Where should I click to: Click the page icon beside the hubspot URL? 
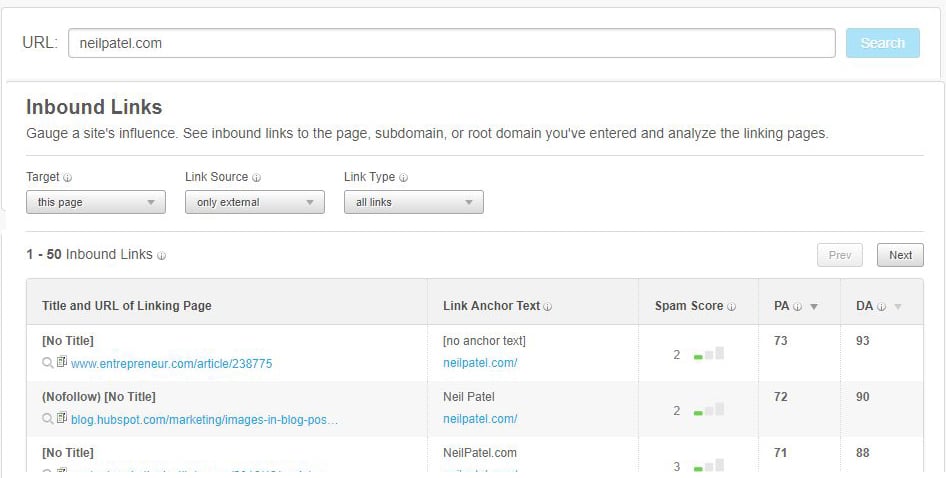pos(62,418)
